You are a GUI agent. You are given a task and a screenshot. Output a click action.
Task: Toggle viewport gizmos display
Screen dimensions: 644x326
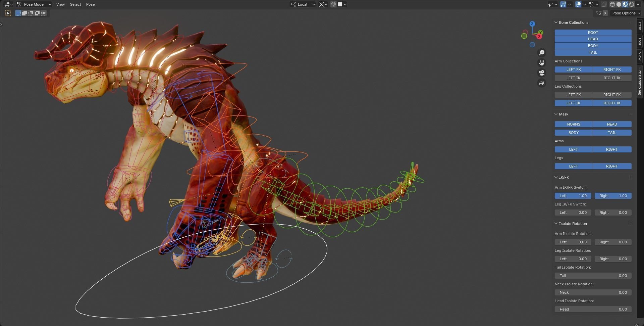click(x=563, y=4)
